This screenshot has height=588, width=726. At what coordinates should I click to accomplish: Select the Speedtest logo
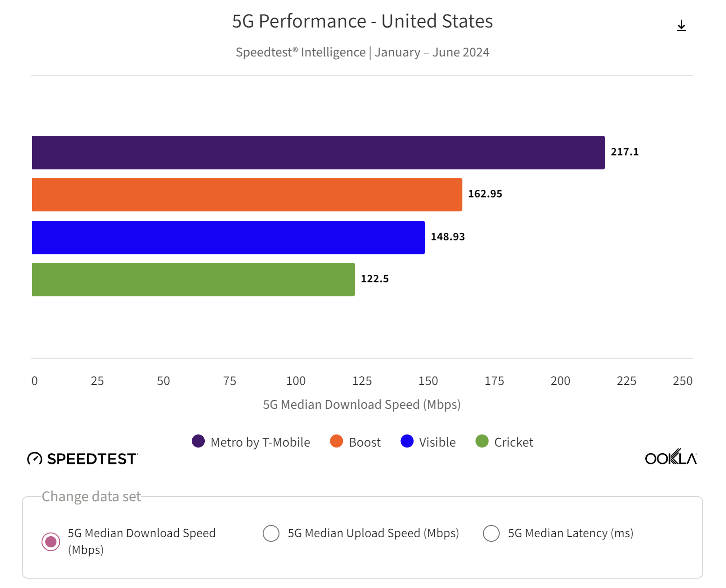82,458
